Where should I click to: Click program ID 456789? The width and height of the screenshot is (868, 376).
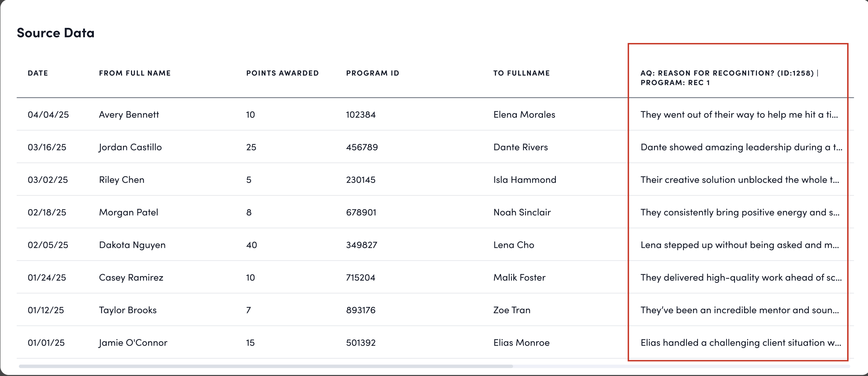(362, 147)
